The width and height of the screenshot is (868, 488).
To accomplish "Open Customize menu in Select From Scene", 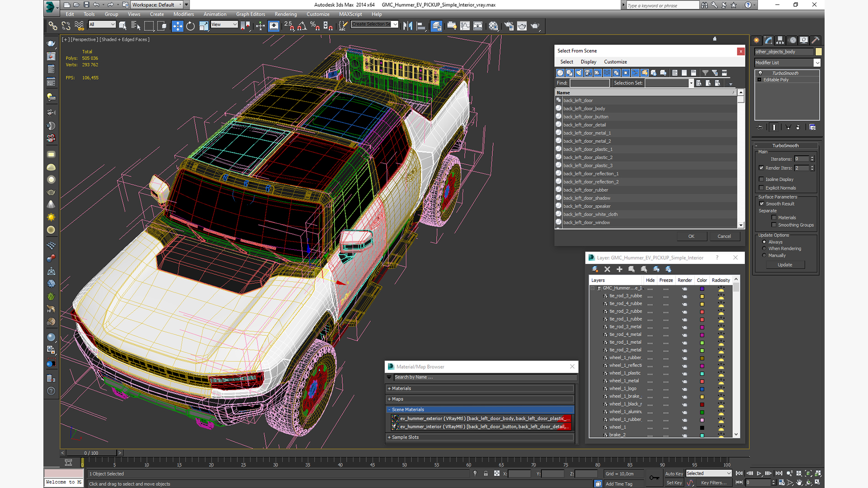I will tap(615, 62).
